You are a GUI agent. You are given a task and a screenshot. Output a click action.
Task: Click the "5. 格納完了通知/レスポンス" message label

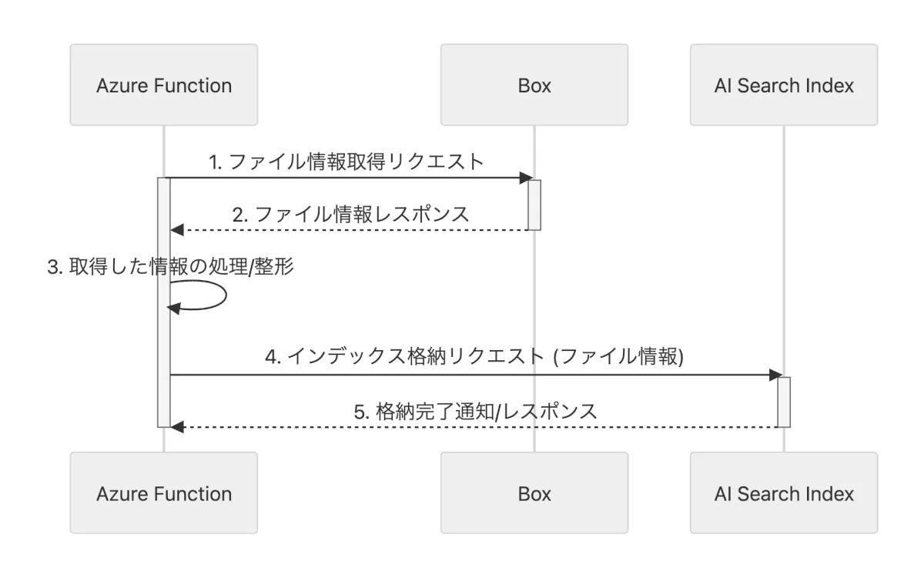click(x=475, y=410)
